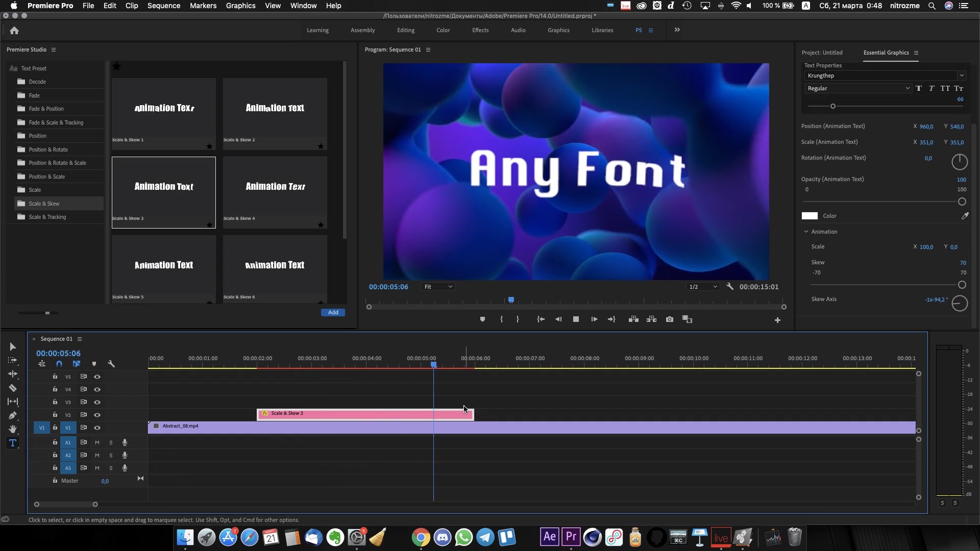
Task: Toggle A2 track solo button
Action: (111, 455)
